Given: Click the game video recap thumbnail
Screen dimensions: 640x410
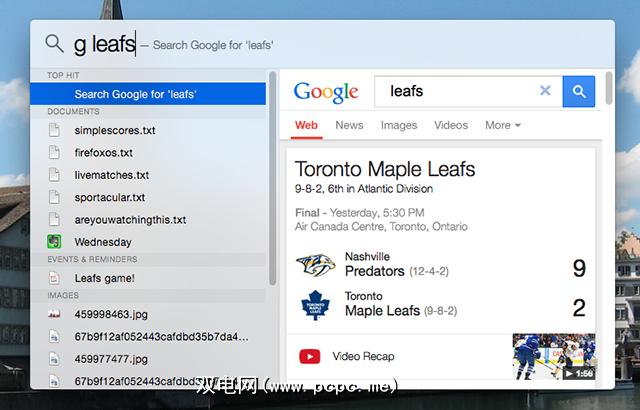Looking at the screenshot, I should pyautogui.click(x=553, y=357).
